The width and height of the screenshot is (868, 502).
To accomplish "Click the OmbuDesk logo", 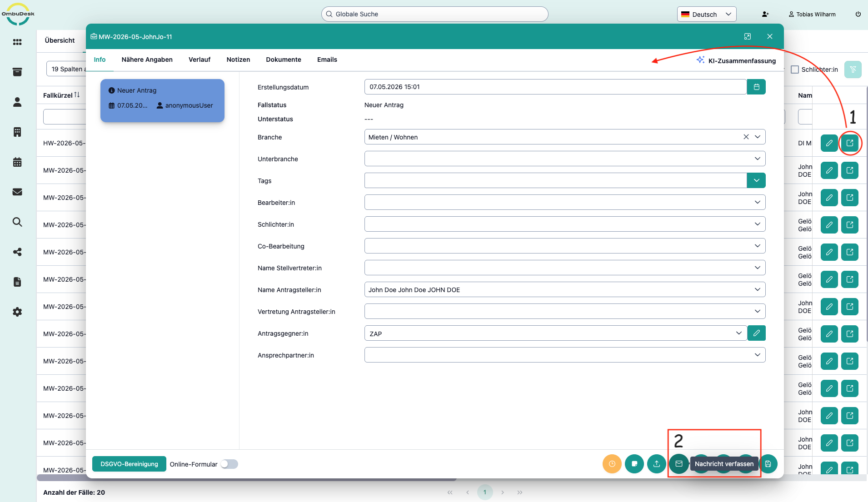I will pos(18,14).
